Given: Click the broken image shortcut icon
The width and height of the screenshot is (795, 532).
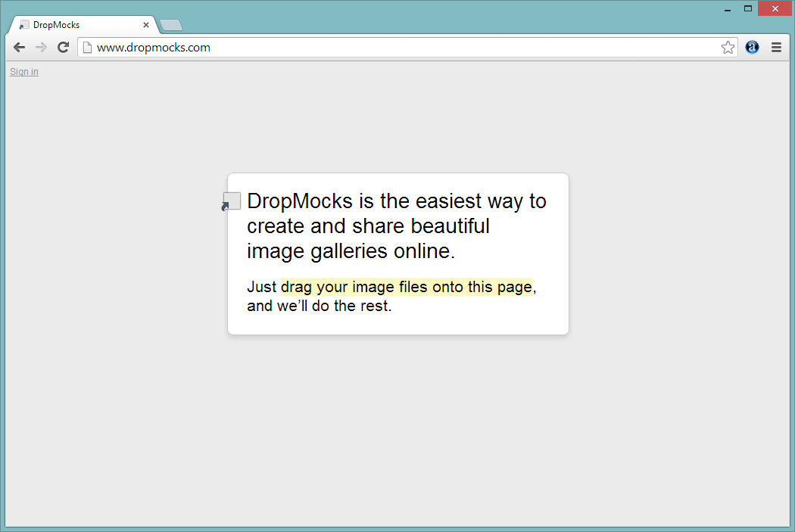Looking at the screenshot, I should [x=231, y=201].
